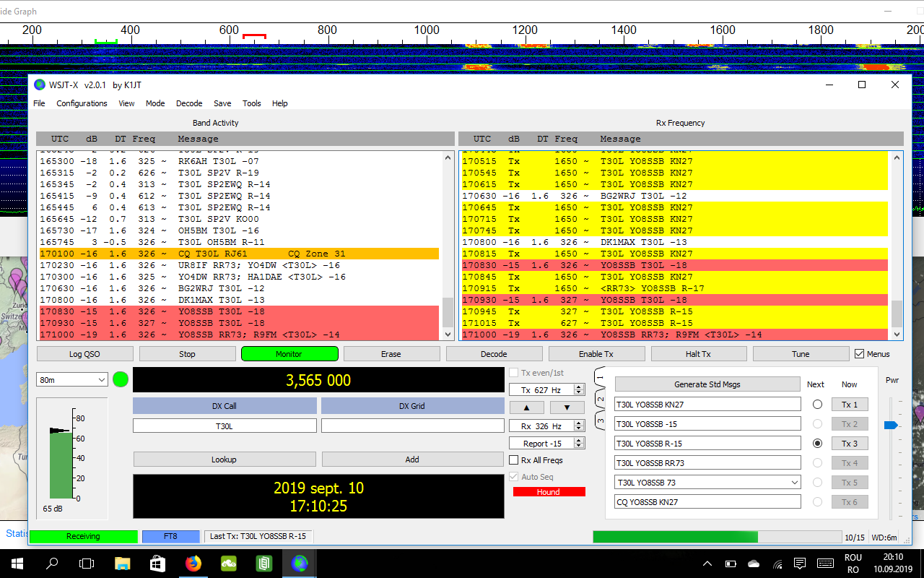Select the Next radio button for Tx 3
The width and height of the screenshot is (924, 578).
[x=817, y=444]
